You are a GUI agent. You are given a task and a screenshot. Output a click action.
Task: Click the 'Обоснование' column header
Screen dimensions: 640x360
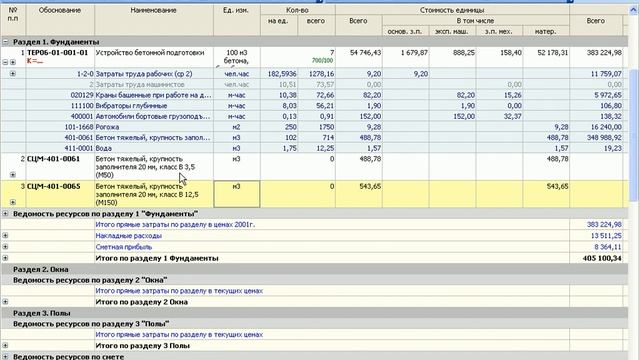click(x=60, y=20)
